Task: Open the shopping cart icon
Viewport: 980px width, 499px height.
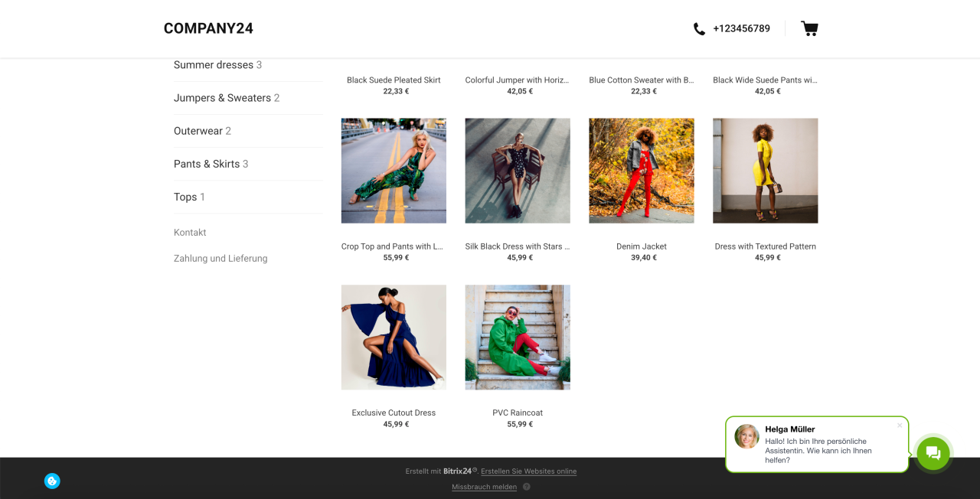Action: tap(809, 28)
